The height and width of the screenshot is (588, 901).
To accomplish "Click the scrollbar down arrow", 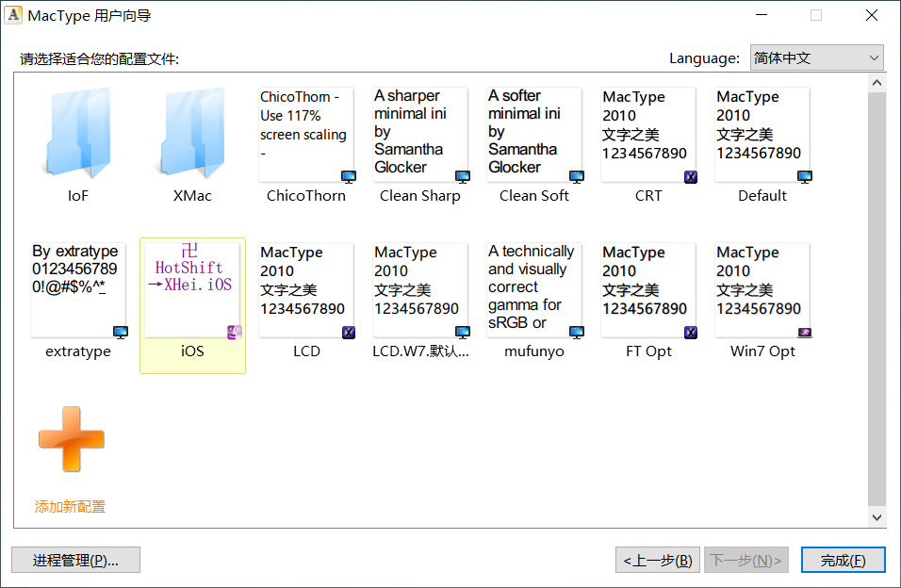I will coord(876,517).
